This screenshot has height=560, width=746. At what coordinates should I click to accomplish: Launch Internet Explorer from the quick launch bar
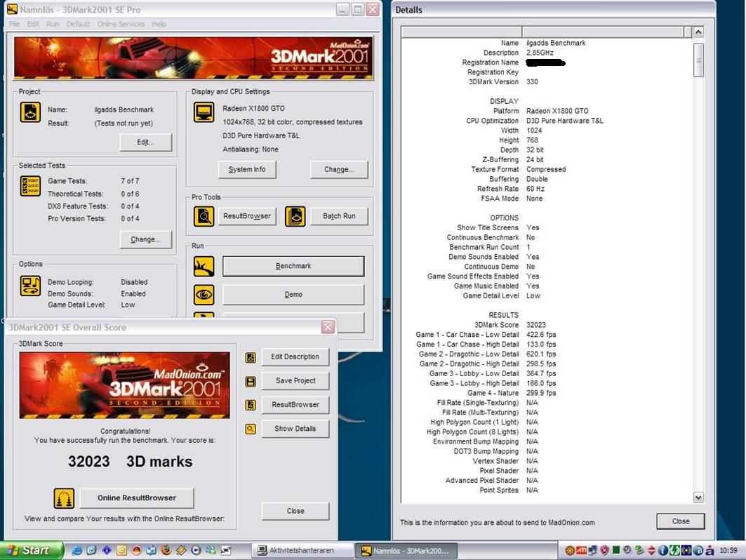[76, 550]
